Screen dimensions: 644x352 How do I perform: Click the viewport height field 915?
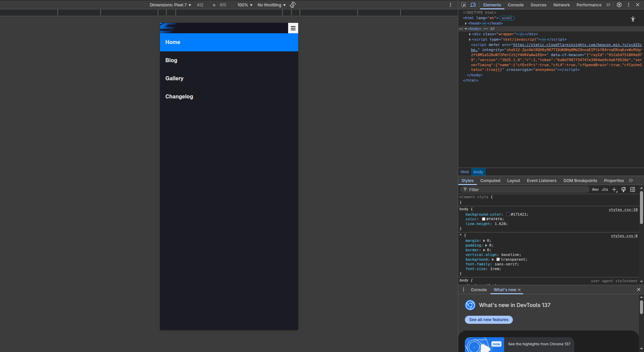[x=223, y=5]
